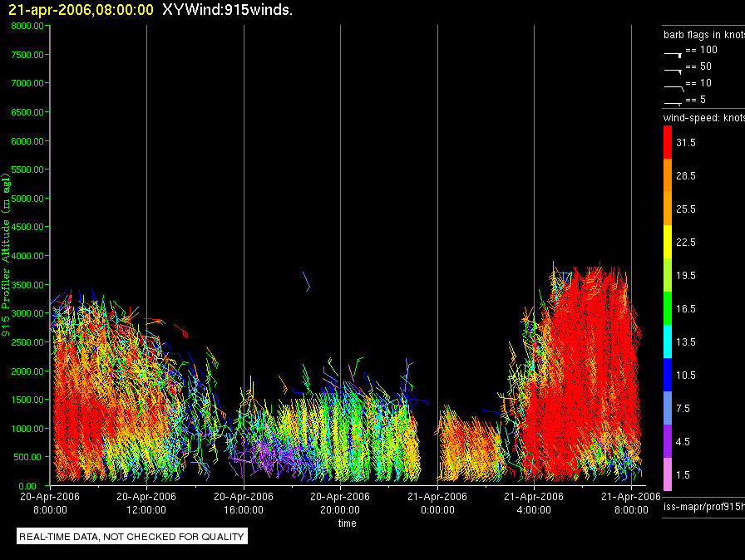The height and width of the screenshot is (560, 745).
Task: Click the 20-Apr-2006 20:00:00 time label
Action: (x=340, y=503)
